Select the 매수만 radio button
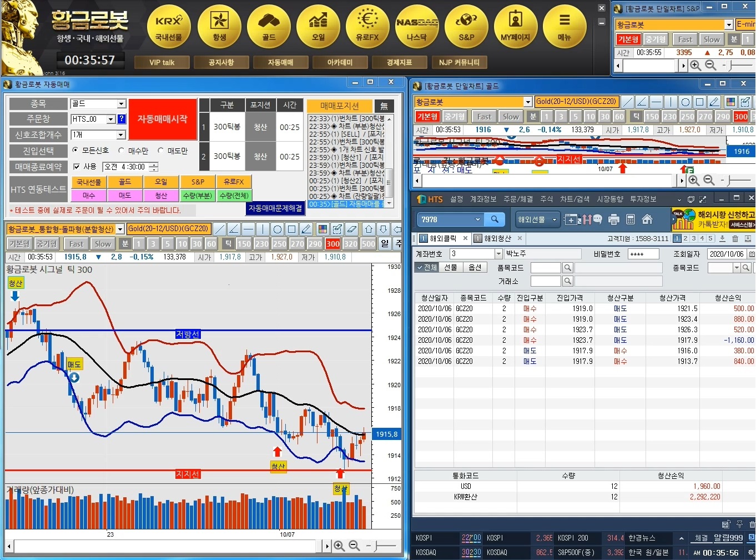The height and width of the screenshot is (560, 756). [x=122, y=151]
